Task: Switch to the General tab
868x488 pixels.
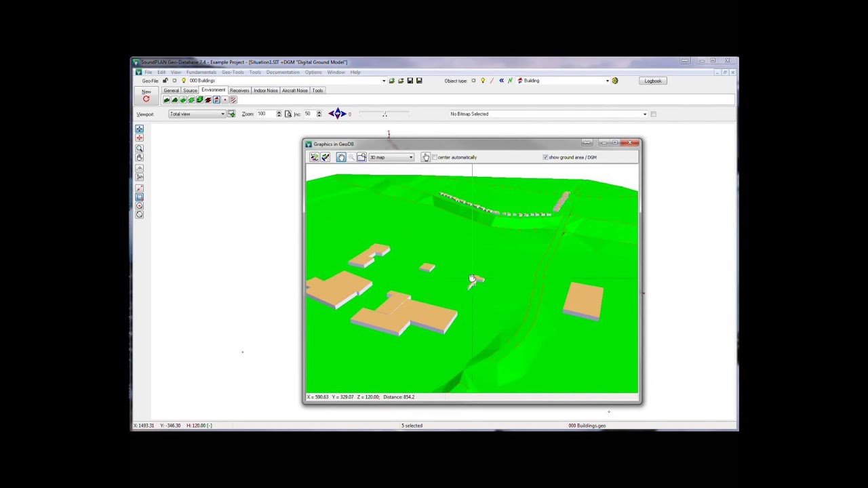Action: click(x=171, y=90)
